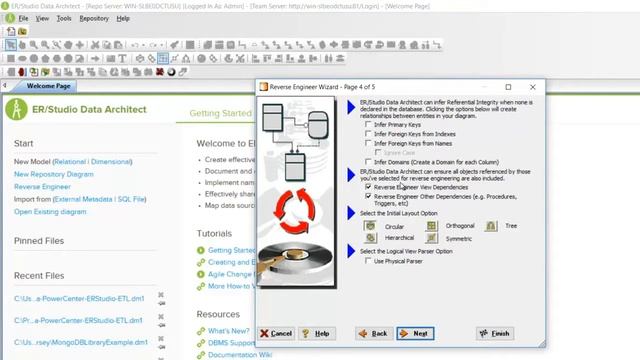
Task: Choose the Orthogonal layout icon
Action: tap(431, 226)
